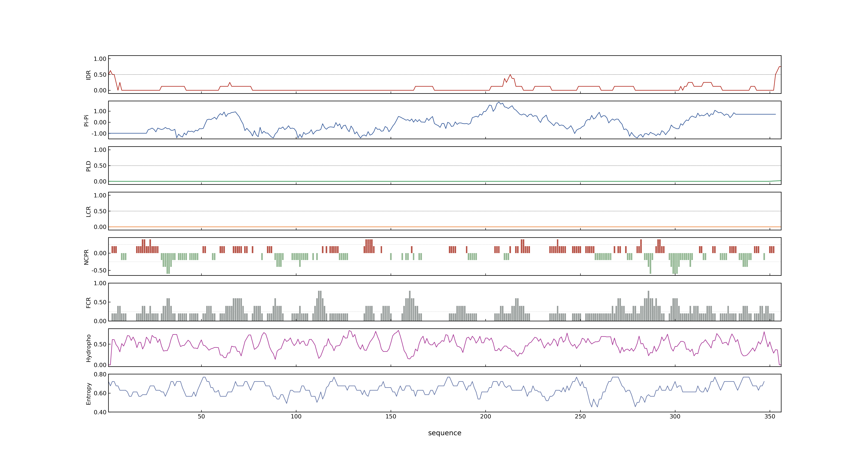
Task: Click the x-axis tick label 200
Action: coord(485,416)
